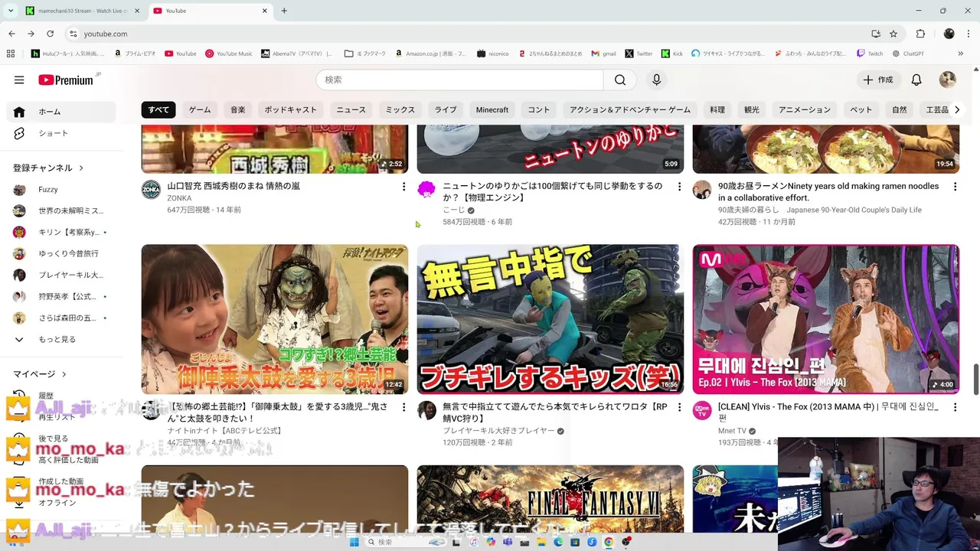Select the ライブ filter chip
980x551 pixels.
(446, 109)
